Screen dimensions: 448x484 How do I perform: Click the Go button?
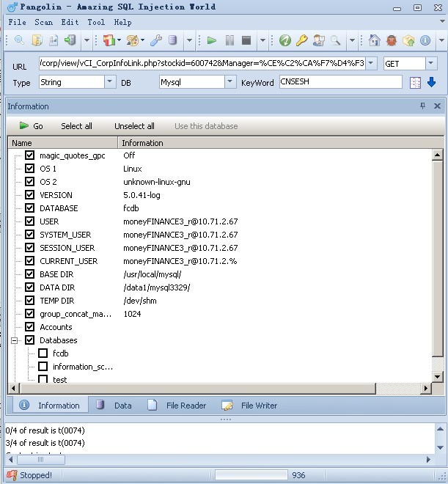pos(32,126)
